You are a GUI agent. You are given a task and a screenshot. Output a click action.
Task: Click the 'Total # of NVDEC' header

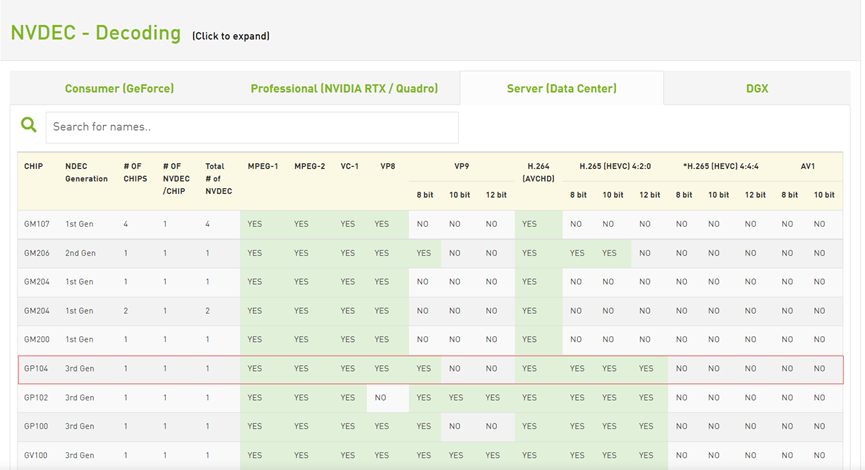pos(218,178)
